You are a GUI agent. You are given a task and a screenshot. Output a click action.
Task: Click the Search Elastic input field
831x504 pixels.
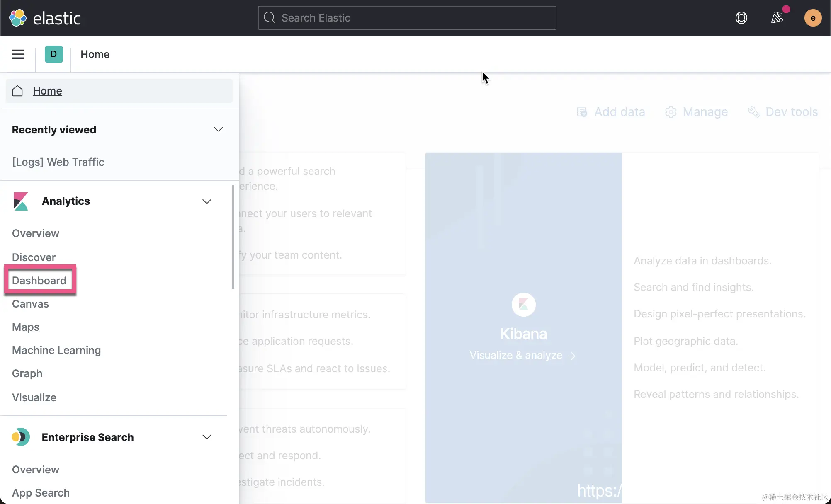coord(406,18)
